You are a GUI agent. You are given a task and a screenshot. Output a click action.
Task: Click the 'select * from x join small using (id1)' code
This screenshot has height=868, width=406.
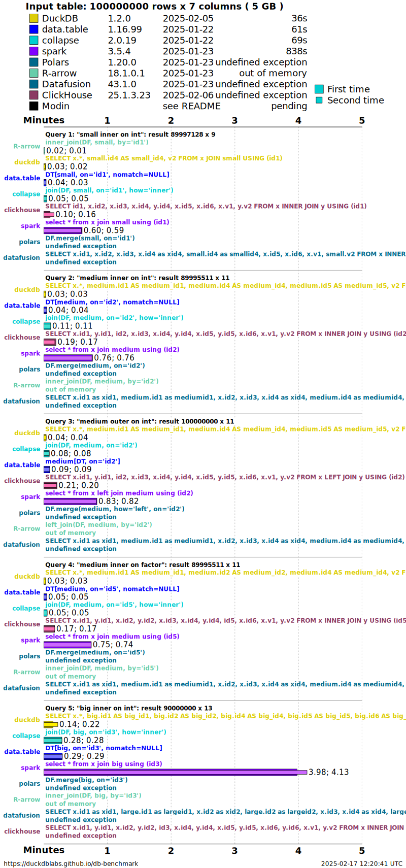(x=107, y=222)
